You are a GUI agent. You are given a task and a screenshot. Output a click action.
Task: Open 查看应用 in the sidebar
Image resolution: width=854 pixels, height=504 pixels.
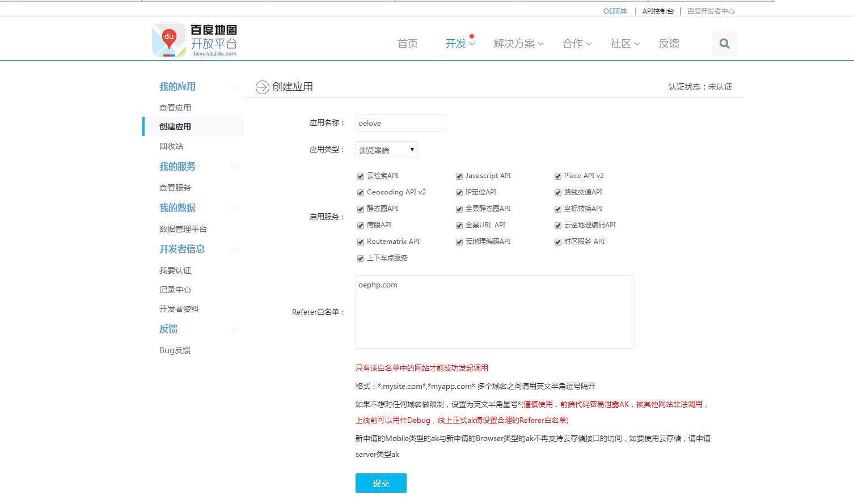pos(175,108)
